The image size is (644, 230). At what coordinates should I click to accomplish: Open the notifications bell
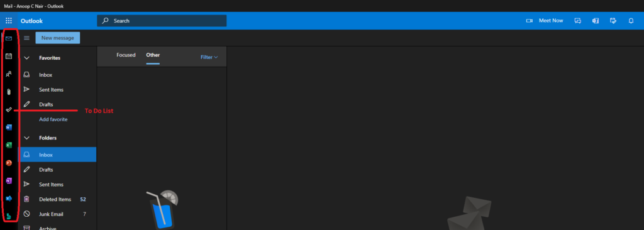pyautogui.click(x=631, y=21)
